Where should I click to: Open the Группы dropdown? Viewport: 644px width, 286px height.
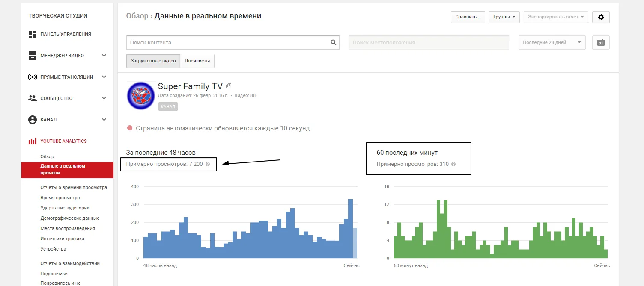click(504, 17)
